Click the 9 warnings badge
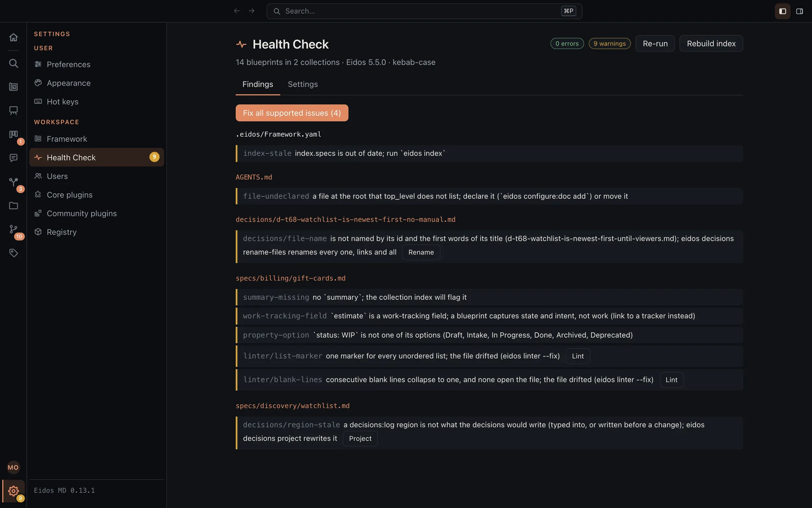The image size is (812, 508). coord(610,44)
